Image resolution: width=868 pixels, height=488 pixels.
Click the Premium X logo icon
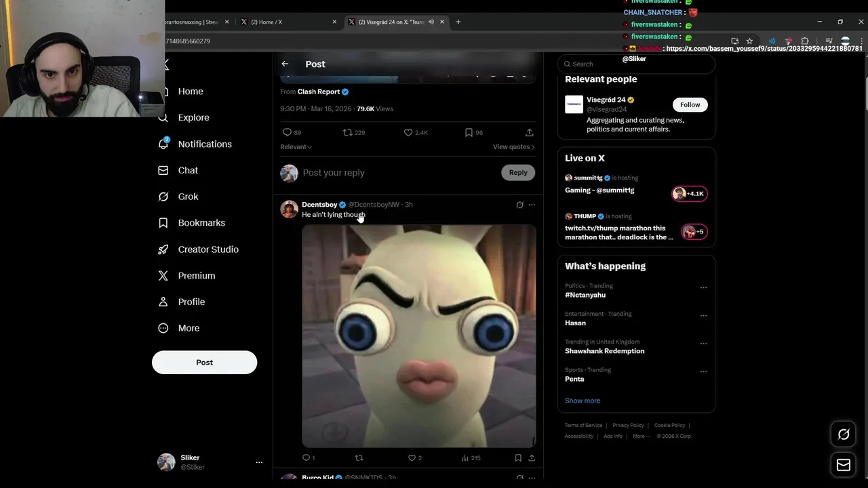(163, 276)
